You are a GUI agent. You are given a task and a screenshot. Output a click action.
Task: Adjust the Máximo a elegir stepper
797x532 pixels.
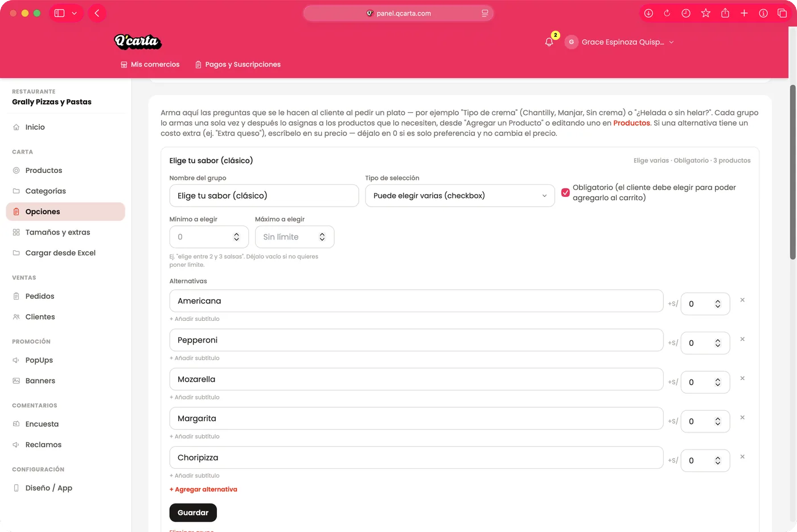322,237
